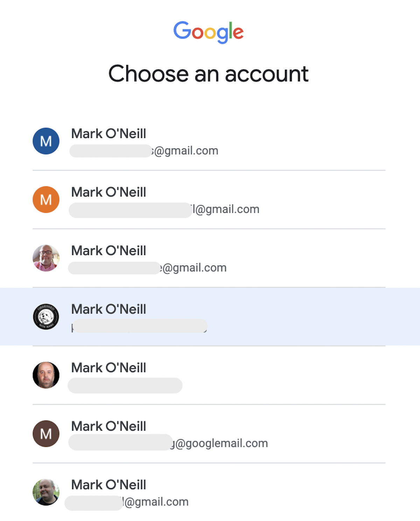Click the email ending in g@googlemail.com

168,443
